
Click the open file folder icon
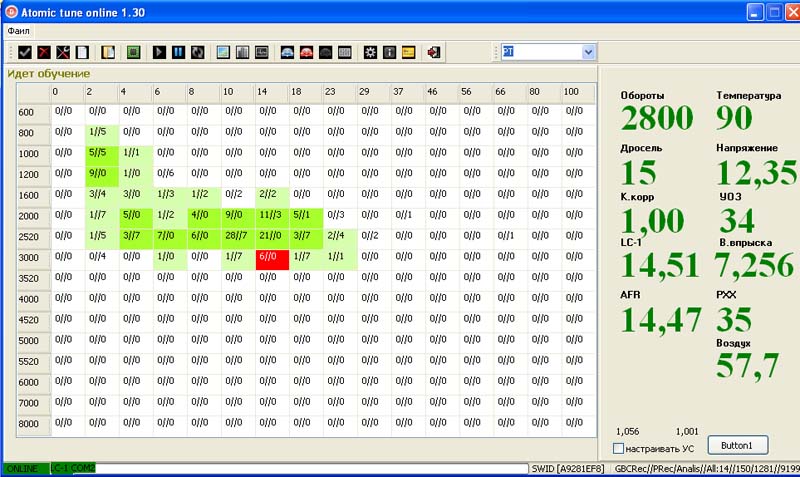(x=108, y=52)
